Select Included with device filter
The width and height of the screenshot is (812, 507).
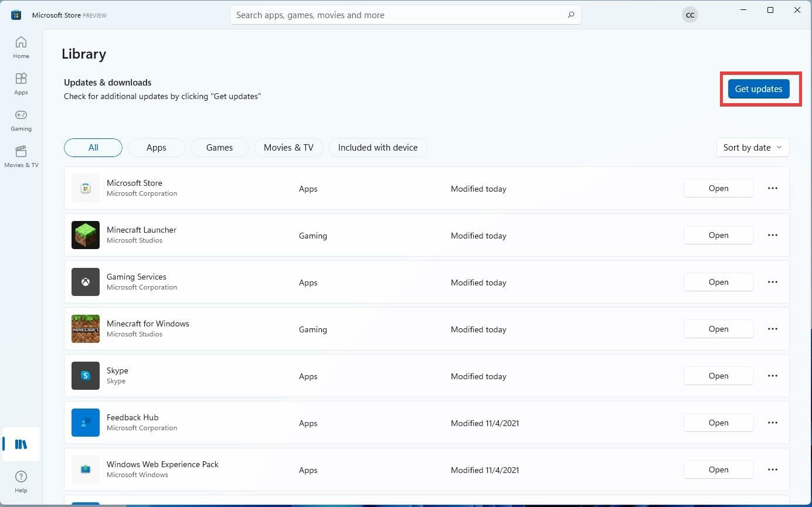coord(378,148)
